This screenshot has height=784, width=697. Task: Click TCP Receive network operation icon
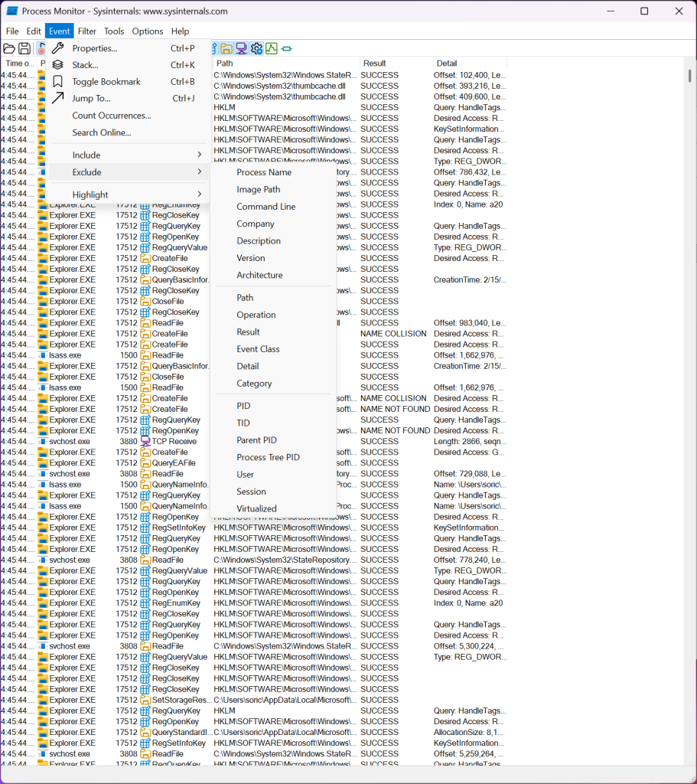click(x=145, y=442)
